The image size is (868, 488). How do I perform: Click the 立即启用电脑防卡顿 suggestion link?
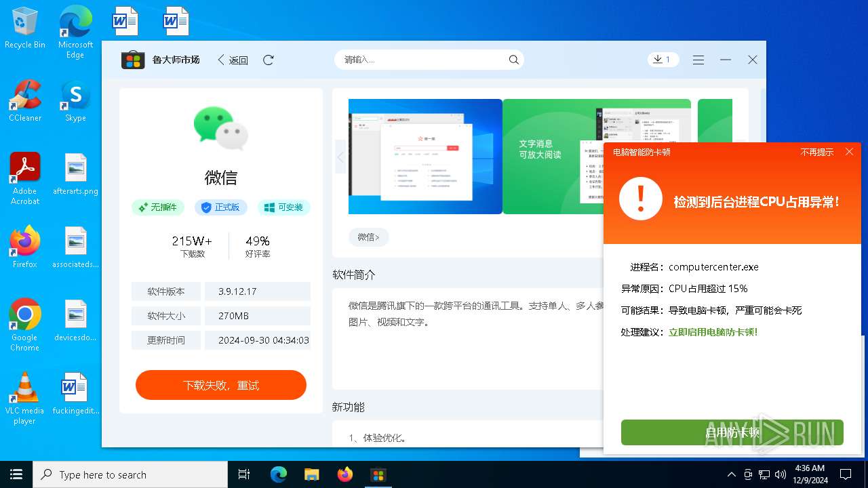click(713, 332)
